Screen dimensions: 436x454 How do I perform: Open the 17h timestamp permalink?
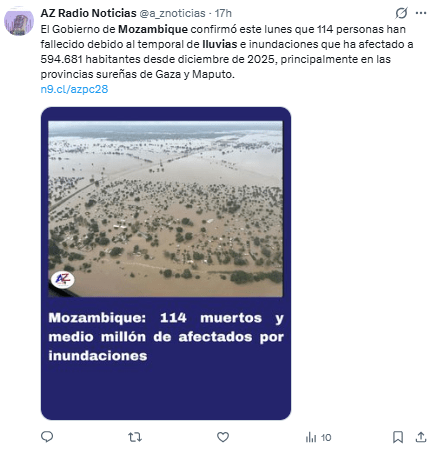[223, 13]
